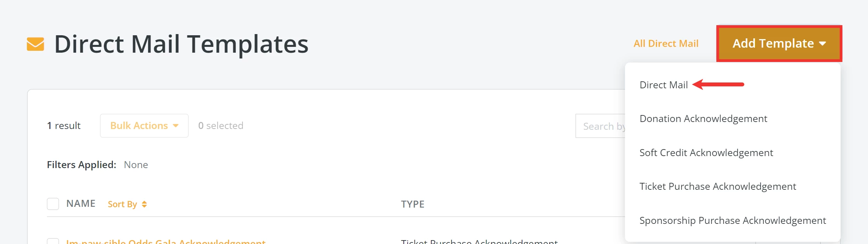Open the All Direct Mail link
This screenshot has width=868, height=244.
pos(666,43)
